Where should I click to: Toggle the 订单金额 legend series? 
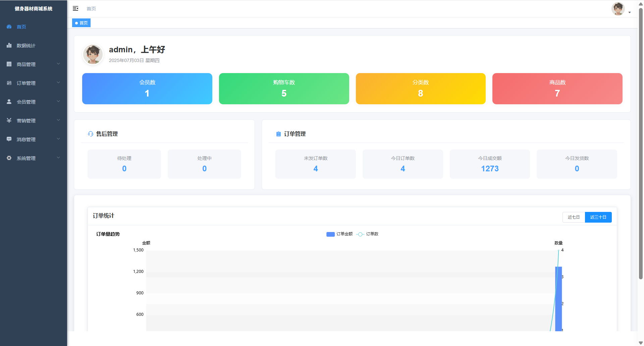point(339,234)
